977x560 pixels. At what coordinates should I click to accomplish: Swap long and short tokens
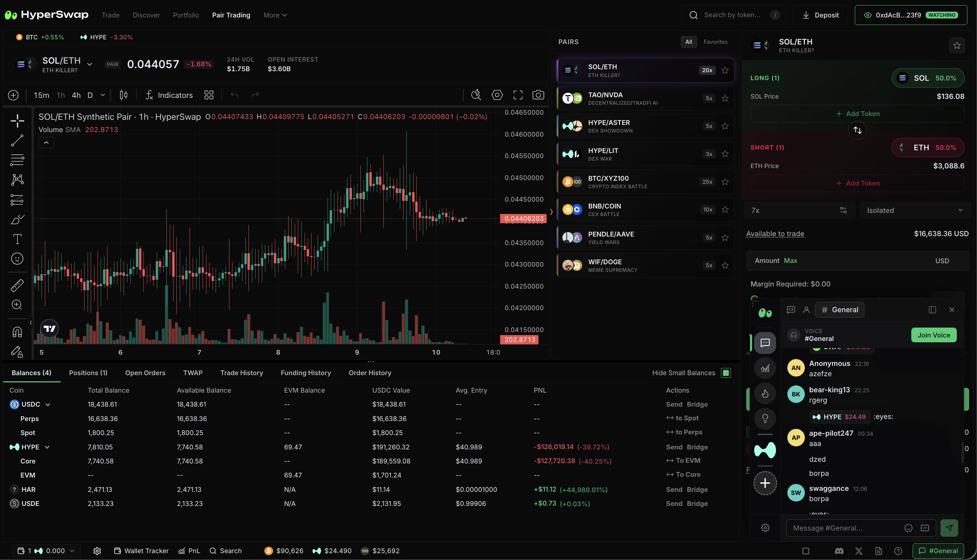tap(858, 130)
